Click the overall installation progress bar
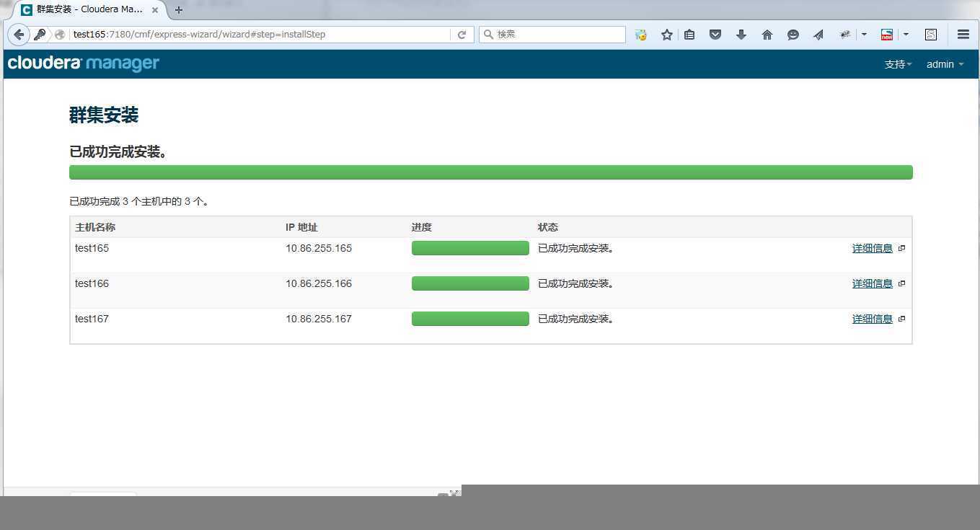This screenshot has height=530, width=980. click(x=491, y=172)
